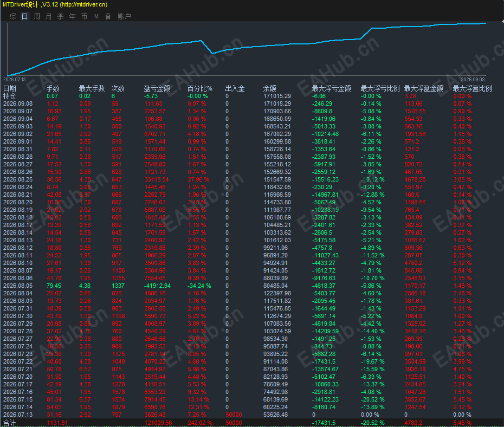Viewport: 504px width, 427px height.
Task: Click floating loss -15516.23
Action: pos(325,179)
